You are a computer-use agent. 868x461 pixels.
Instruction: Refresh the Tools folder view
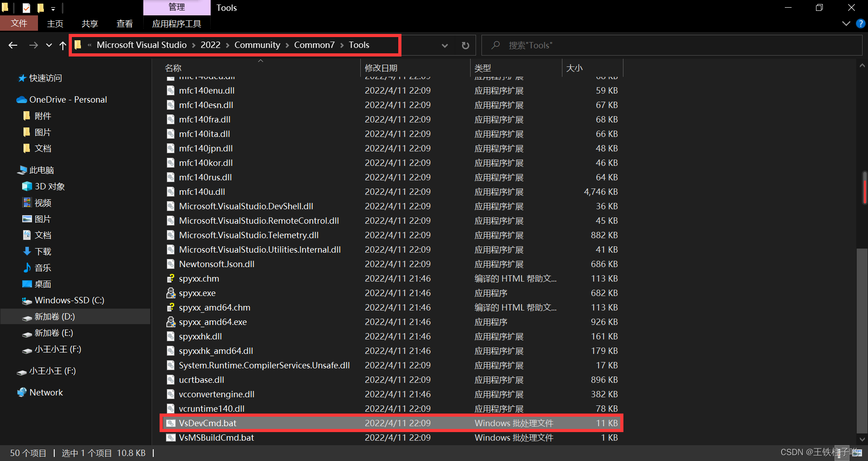[465, 45]
